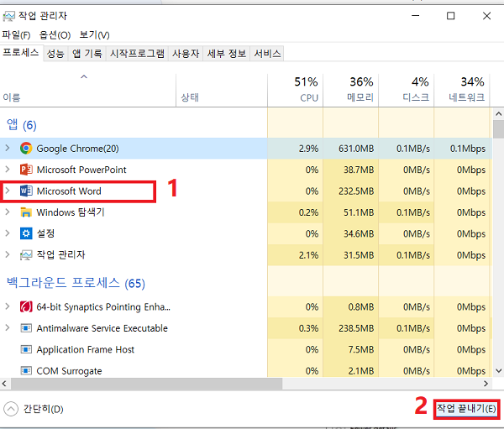
Task: Expand the Microsoft PowerPoint process
Action: click(x=8, y=169)
